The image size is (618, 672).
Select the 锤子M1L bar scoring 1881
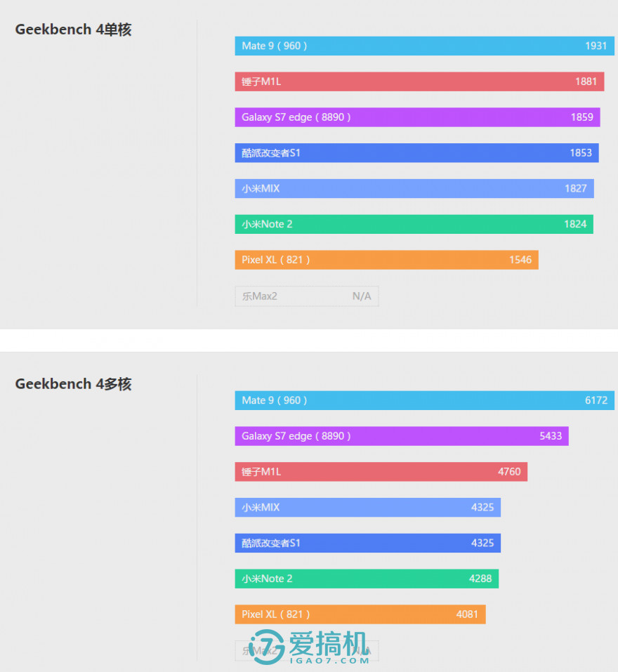point(419,81)
